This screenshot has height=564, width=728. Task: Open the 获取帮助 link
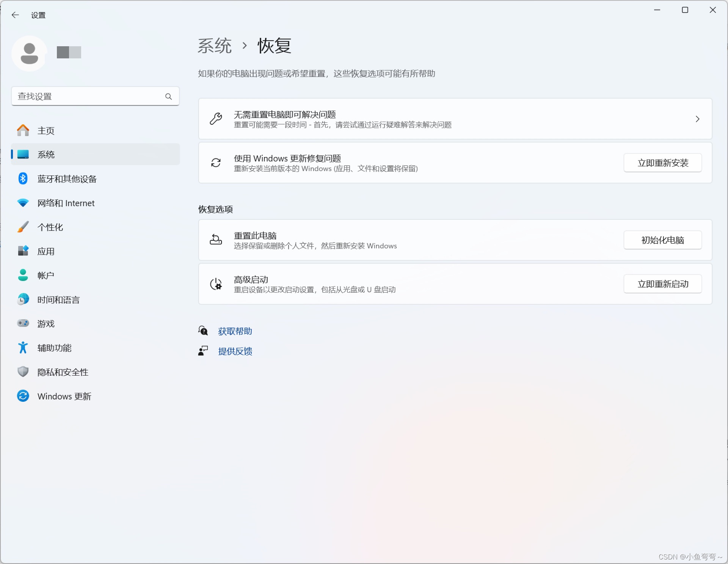(235, 331)
